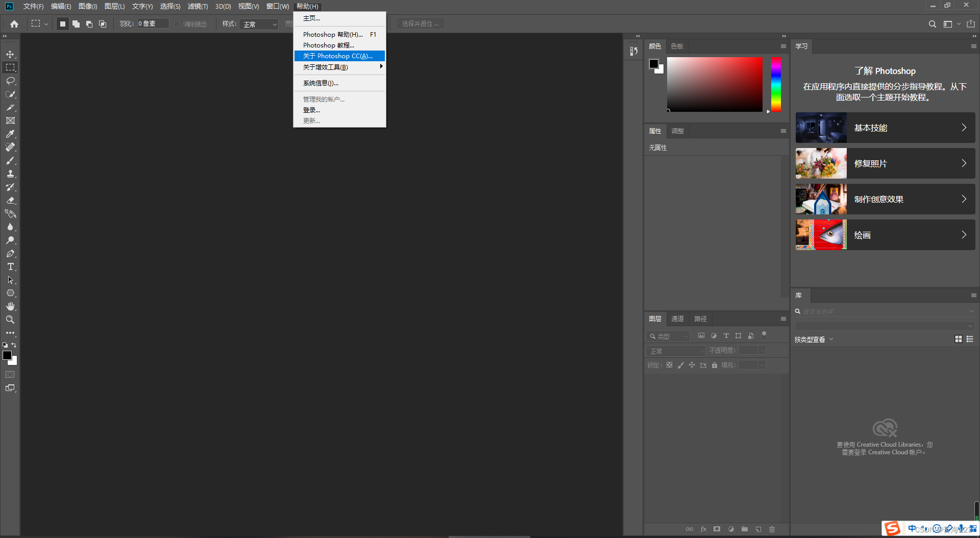This screenshot has height=538, width=980.
Task: Choose Intersect with Selection mode button
Action: pos(103,24)
